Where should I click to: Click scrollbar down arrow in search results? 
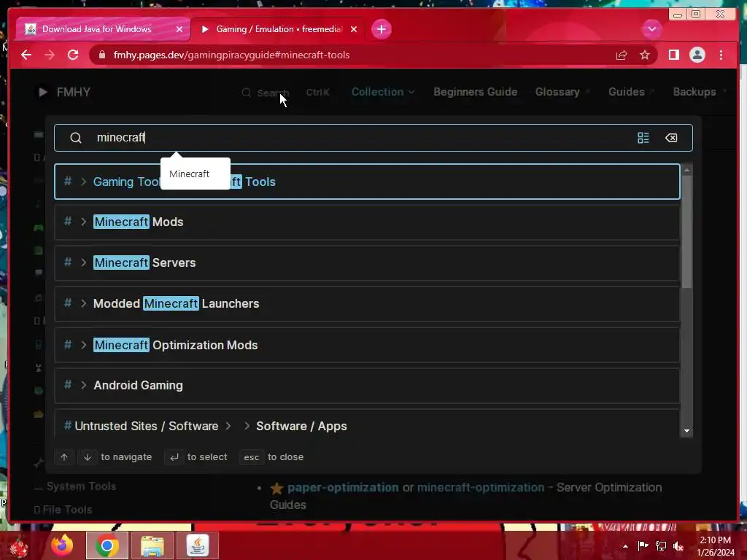(x=686, y=431)
